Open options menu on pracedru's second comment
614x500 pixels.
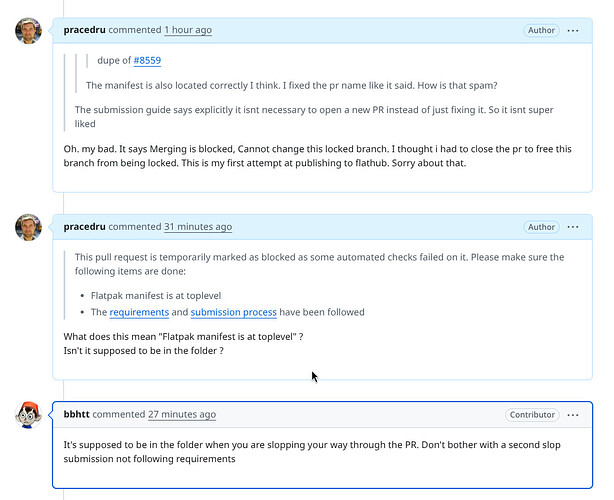pos(572,227)
